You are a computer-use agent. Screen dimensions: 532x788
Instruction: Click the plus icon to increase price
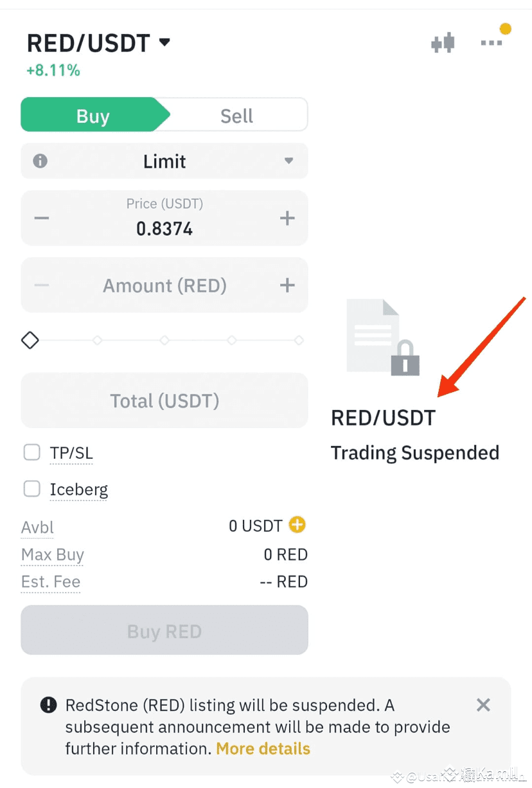[287, 218]
